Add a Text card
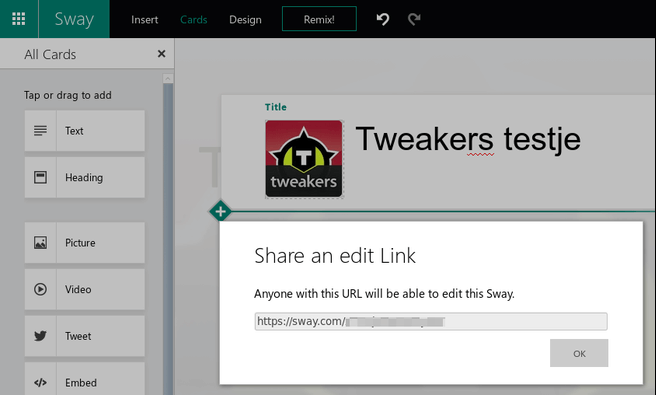Image resolution: width=656 pixels, height=395 pixels. tap(85, 131)
